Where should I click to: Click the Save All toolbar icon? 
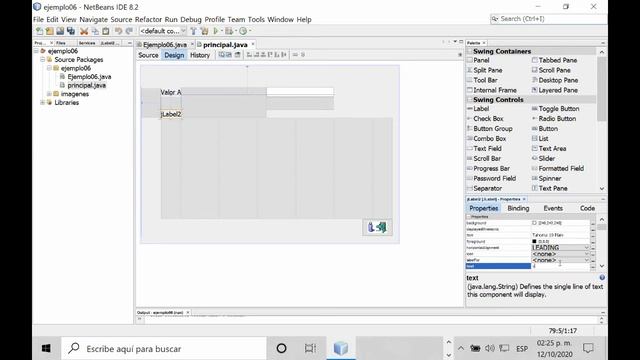pyautogui.click(x=71, y=31)
